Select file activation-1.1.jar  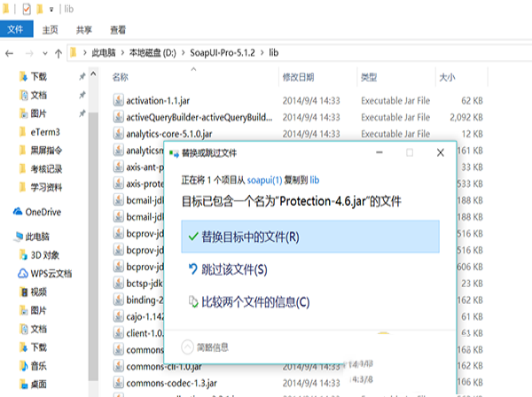(158, 101)
